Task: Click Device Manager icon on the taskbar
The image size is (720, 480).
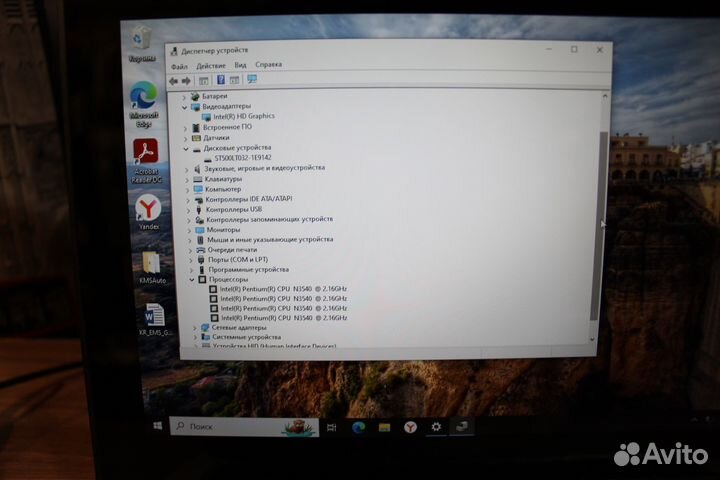Action: click(x=461, y=427)
